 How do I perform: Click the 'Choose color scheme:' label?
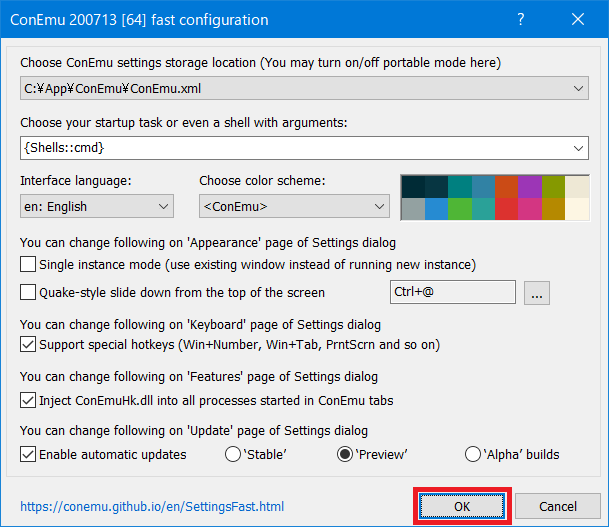click(262, 181)
